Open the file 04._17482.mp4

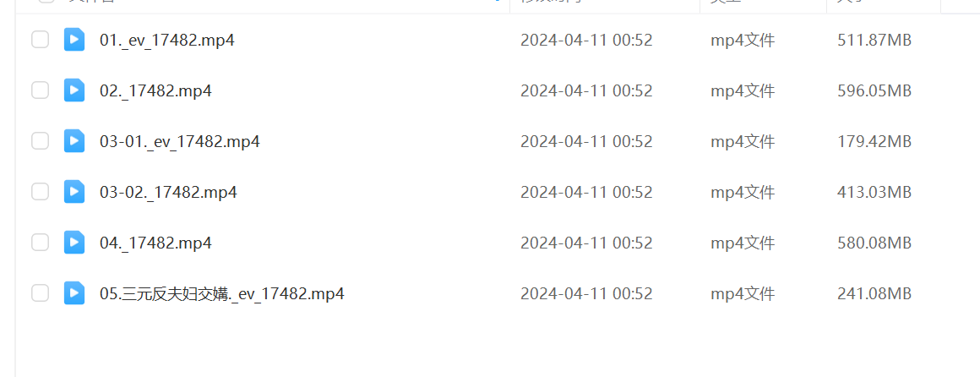pyautogui.click(x=155, y=243)
